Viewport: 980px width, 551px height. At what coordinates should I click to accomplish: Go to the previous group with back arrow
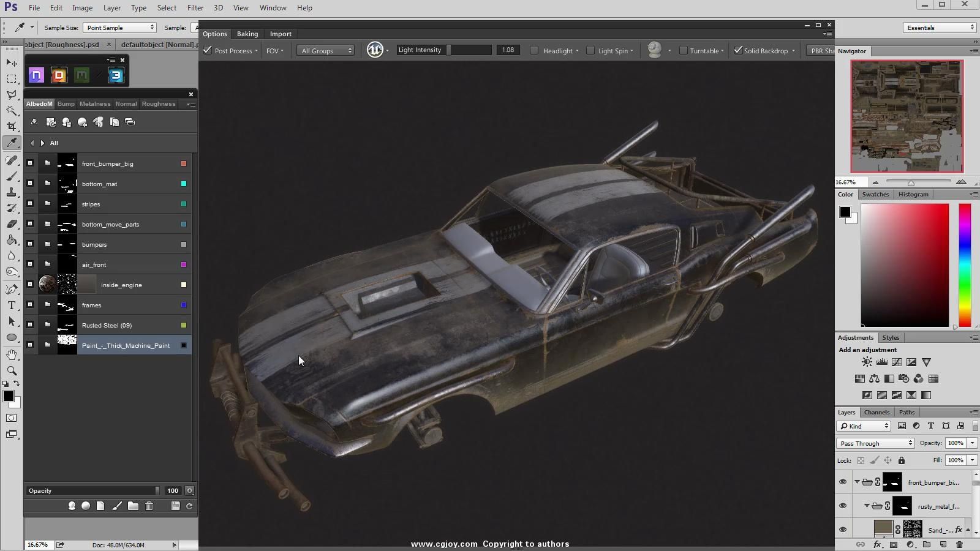point(32,143)
